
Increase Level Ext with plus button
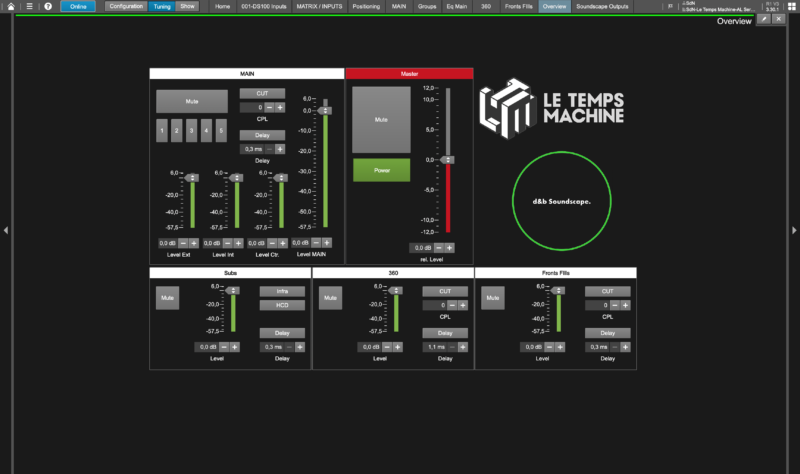pos(193,243)
